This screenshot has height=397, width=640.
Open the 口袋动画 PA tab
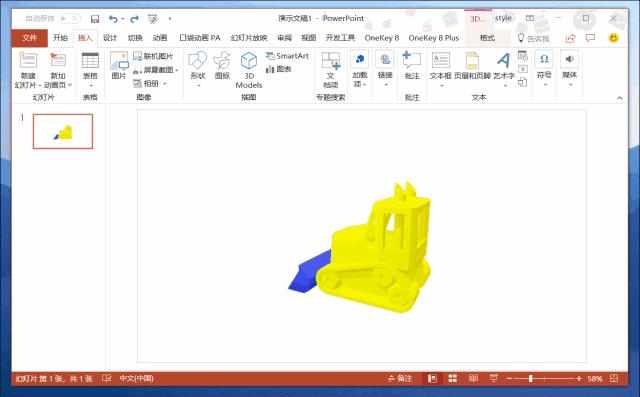pos(200,38)
